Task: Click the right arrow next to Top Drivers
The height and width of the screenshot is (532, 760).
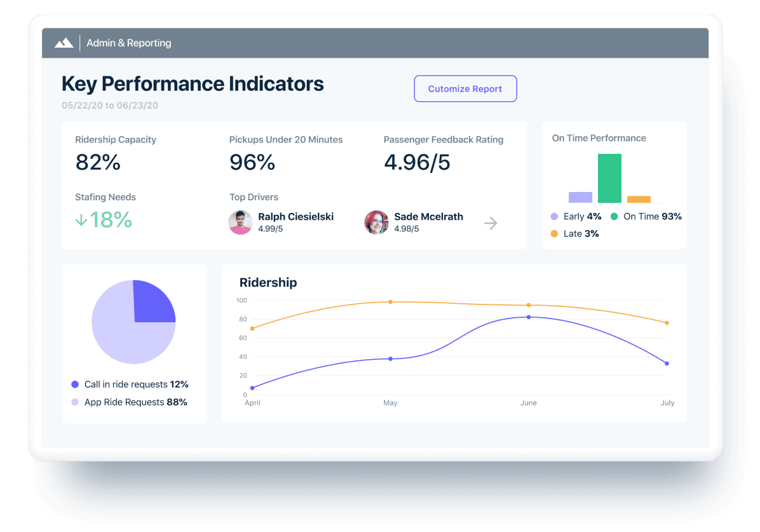Action: (x=490, y=223)
